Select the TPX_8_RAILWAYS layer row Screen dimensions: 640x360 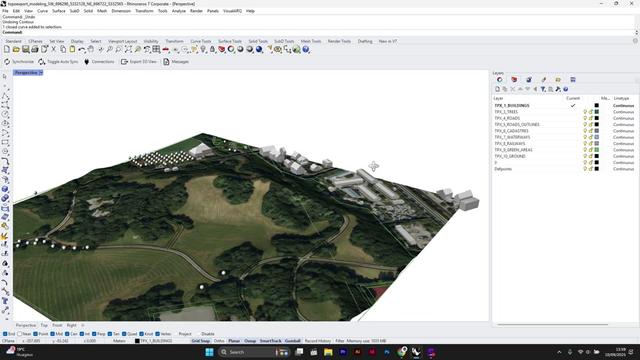pos(564,144)
